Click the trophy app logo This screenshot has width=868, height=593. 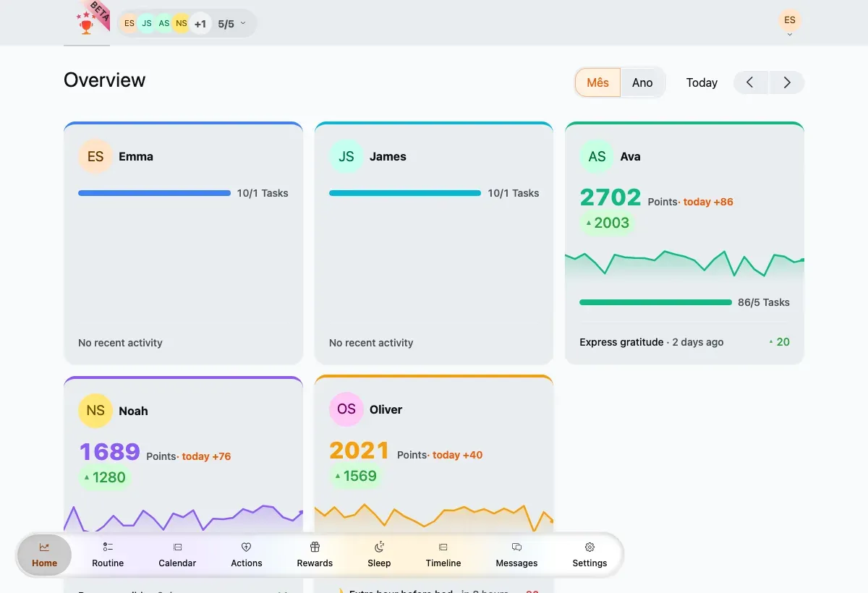(x=86, y=24)
